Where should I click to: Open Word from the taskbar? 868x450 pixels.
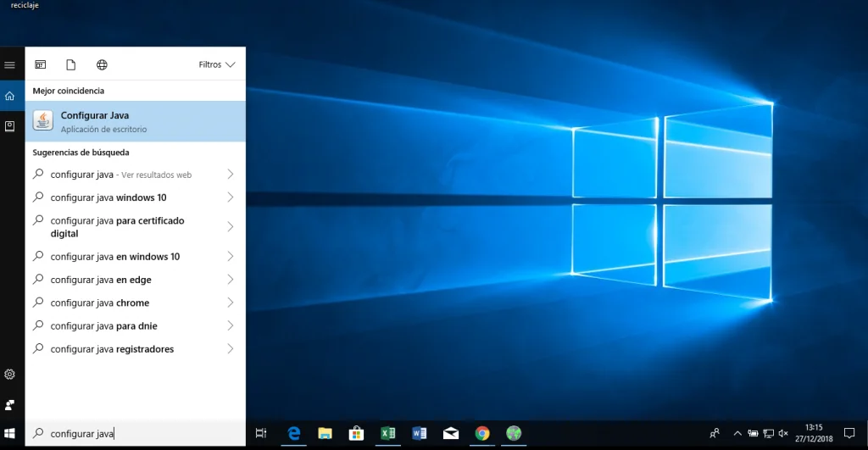tap(419, 433)
